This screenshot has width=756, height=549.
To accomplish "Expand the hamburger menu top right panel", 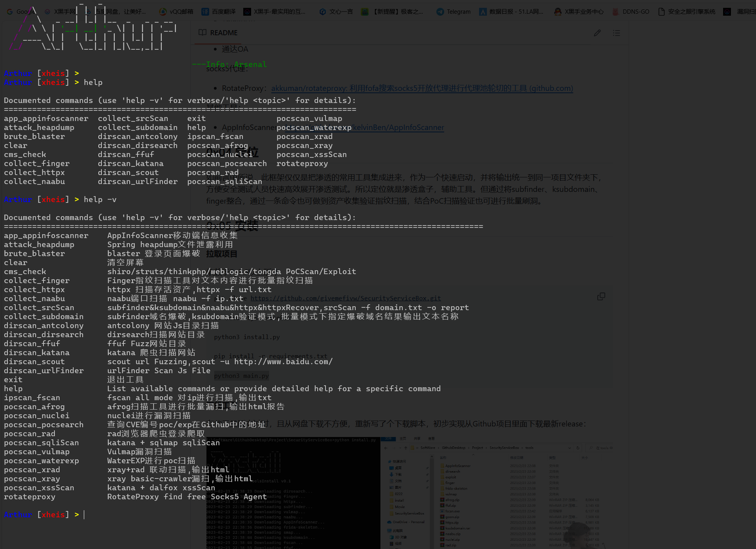I will 616,32.
